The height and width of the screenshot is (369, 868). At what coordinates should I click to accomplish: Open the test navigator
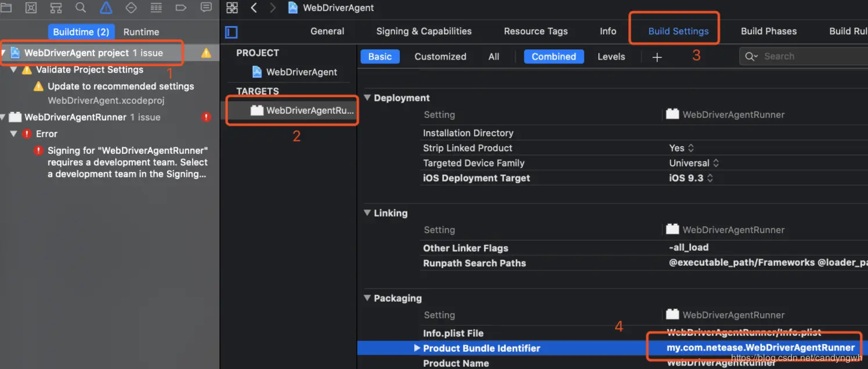pyautogui.click(x=131, y=8)
